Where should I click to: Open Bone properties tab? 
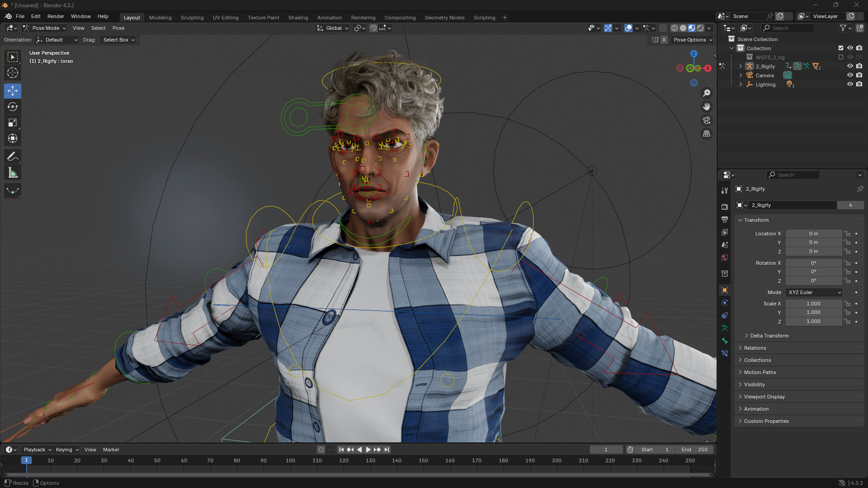(x=725, y=341)
